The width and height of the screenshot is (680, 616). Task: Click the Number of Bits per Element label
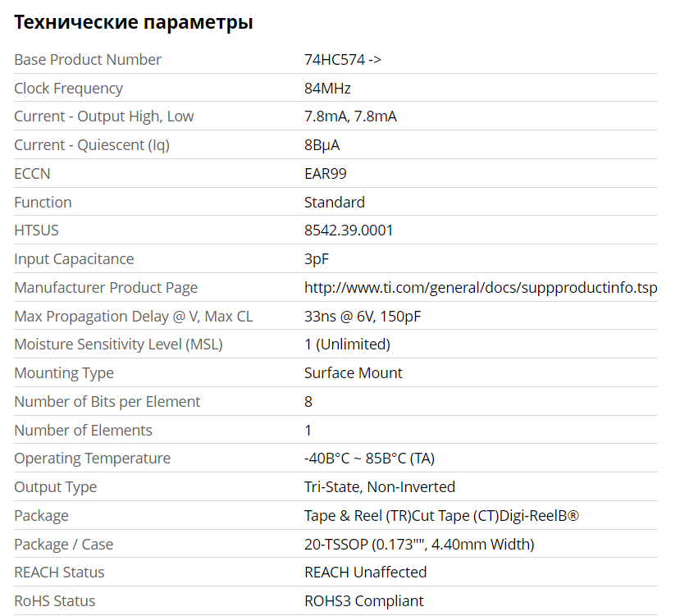107,402
